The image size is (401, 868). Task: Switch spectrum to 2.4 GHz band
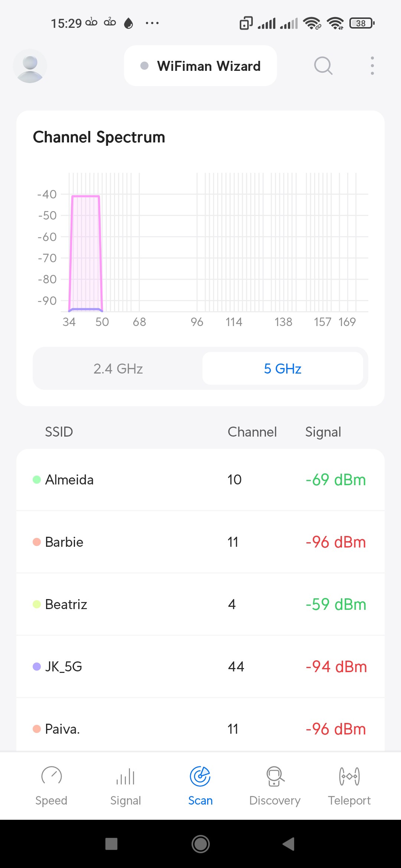[118, 369]
